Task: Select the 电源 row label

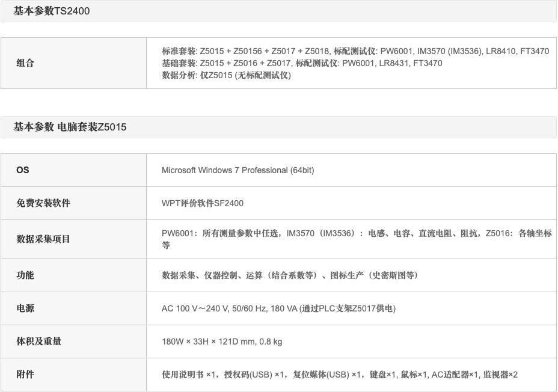Action: tap(25, 308)
